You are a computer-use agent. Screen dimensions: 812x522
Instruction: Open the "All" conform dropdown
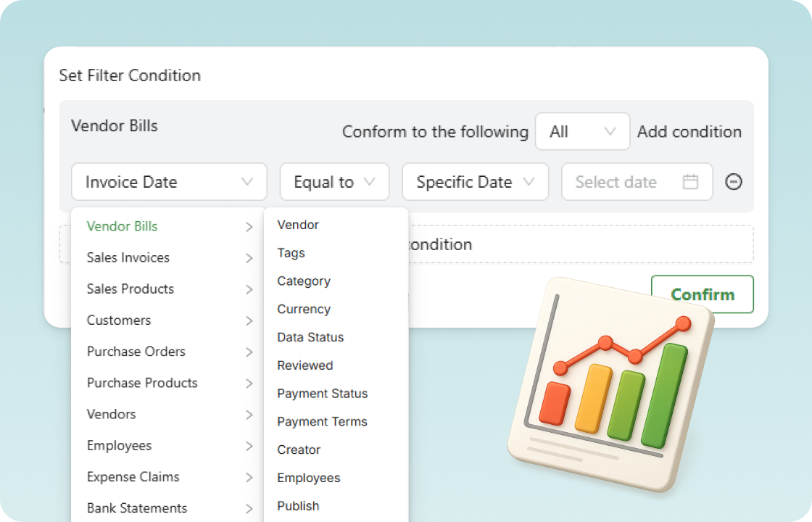[582, 131]
